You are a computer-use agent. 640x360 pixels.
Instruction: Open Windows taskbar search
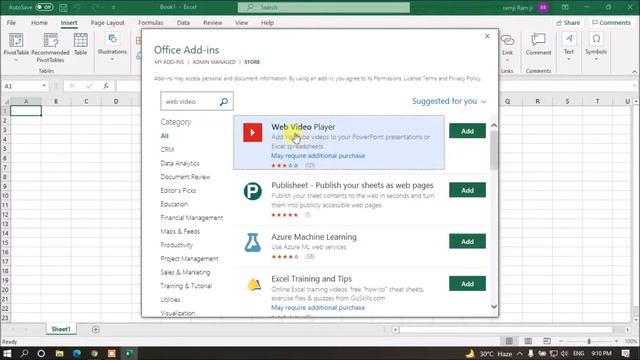(24, 353)
